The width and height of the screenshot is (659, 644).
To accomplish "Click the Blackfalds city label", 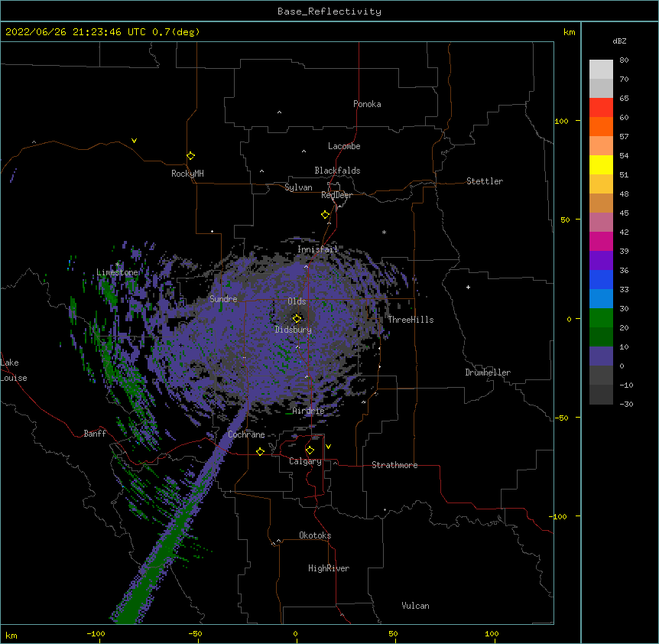I will pos(337,171).
